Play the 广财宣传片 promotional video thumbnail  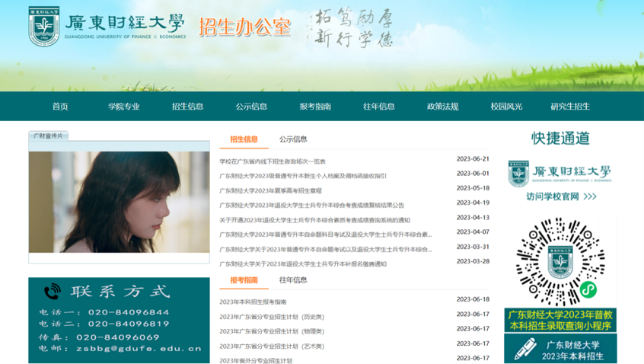coord(119,202)
